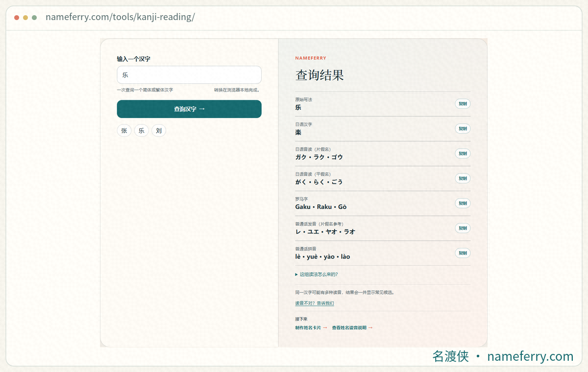Click the green window maximize dot
The width and height of the screenshot is (588, 372).
click(x=34, y=18)
